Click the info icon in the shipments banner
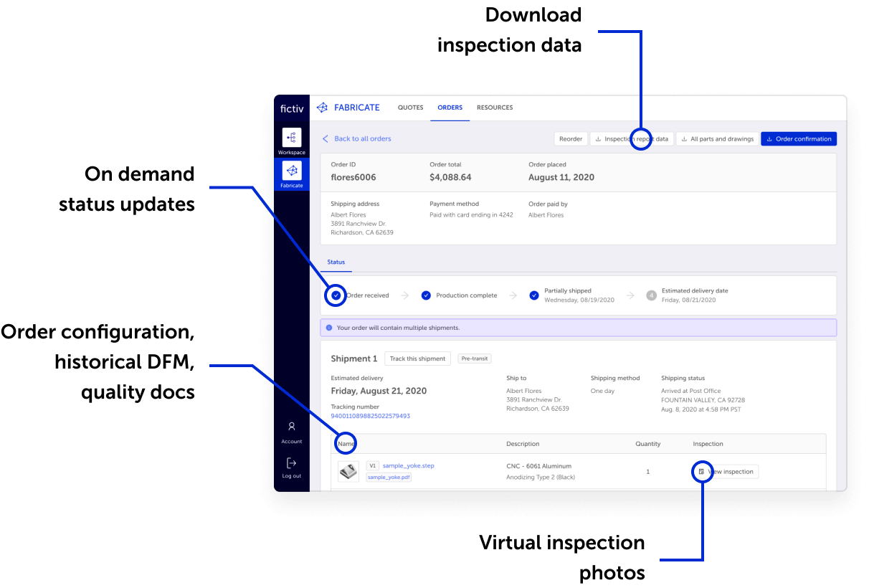 [328, 327]
